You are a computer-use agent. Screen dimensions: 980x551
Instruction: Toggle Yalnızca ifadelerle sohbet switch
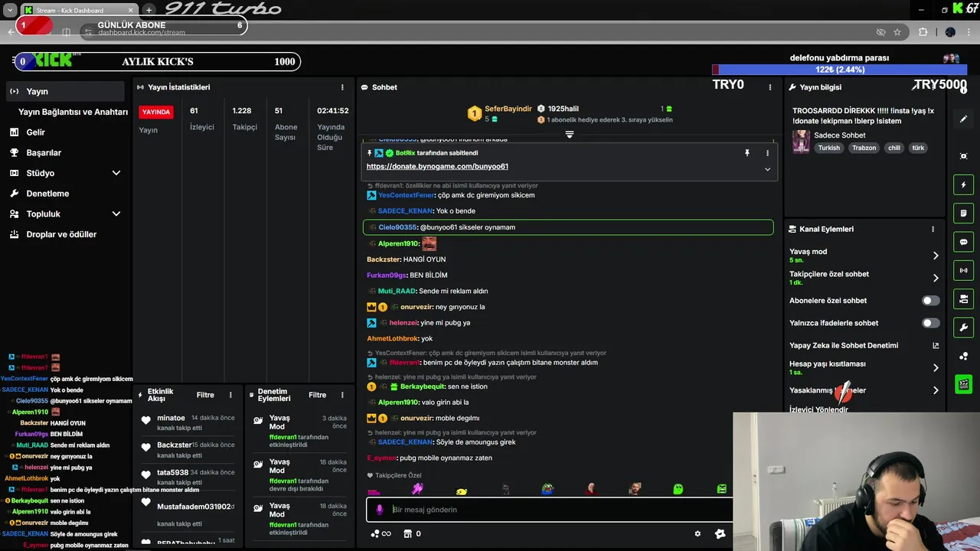click(930, 323)
